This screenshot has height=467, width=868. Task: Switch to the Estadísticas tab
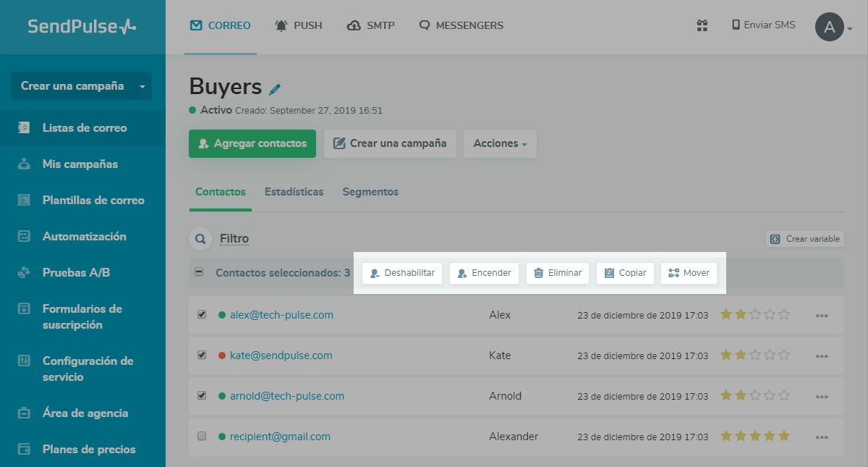tap(294, 192)
